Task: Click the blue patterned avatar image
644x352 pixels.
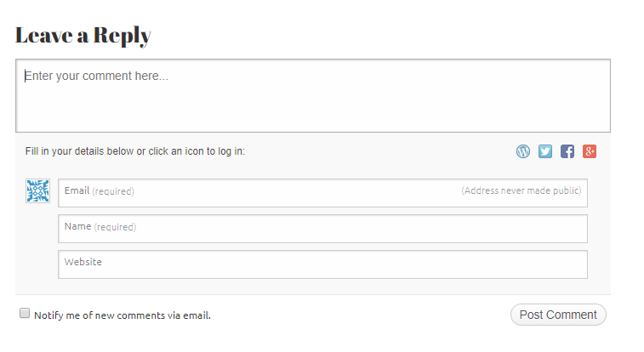Action: [x=37, y=191]
